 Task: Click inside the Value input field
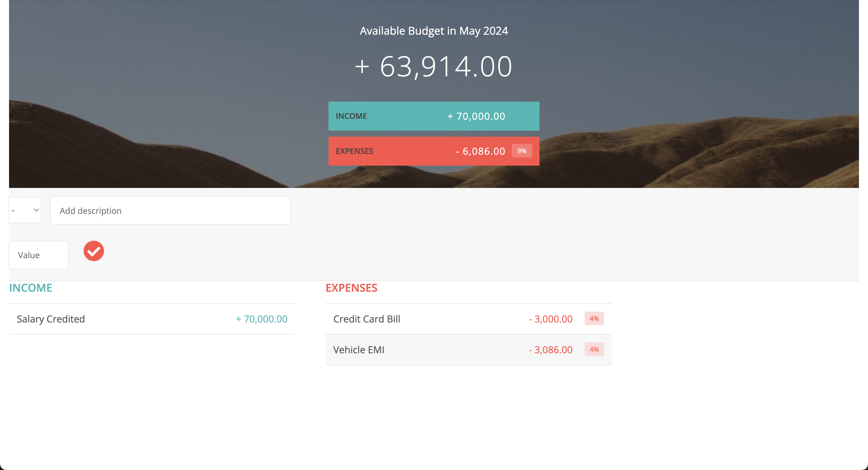(38, 255)
